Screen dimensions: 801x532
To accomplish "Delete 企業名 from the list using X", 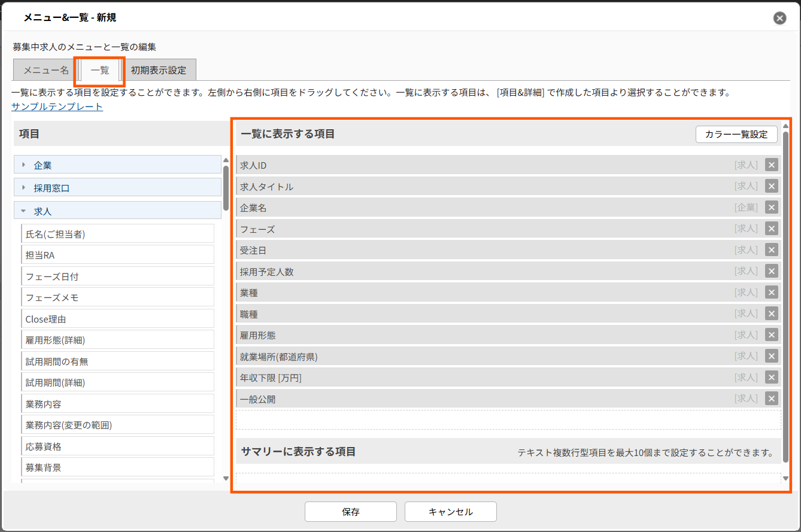I will point(772,208).
